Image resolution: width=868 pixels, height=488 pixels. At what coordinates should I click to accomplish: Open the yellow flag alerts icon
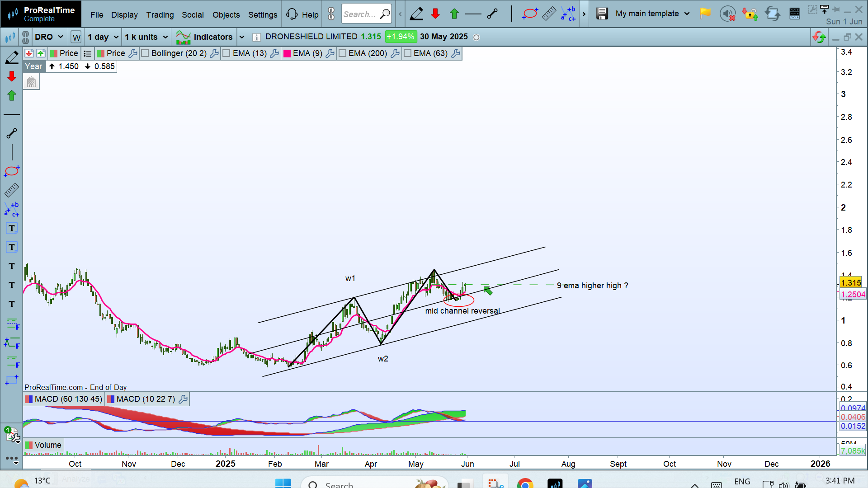click(x=705, y=14)
